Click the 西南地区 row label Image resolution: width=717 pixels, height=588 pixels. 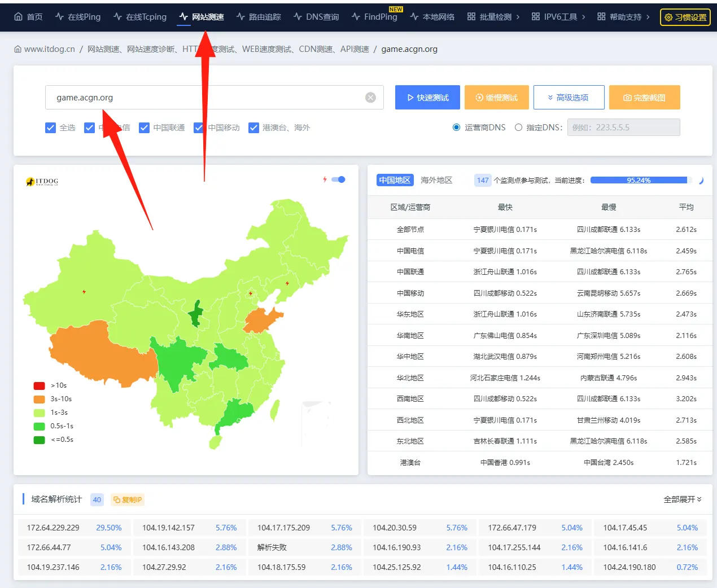410,399
